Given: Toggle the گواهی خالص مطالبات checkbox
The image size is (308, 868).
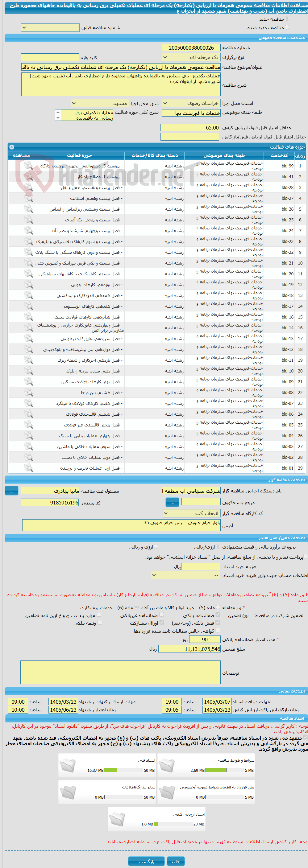Looking at the screenshot, I should [x=218, y=630].
